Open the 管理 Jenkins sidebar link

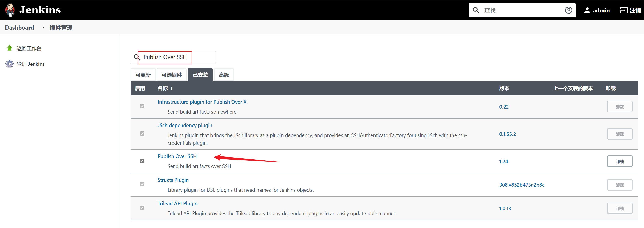click(x=31, y=64)
